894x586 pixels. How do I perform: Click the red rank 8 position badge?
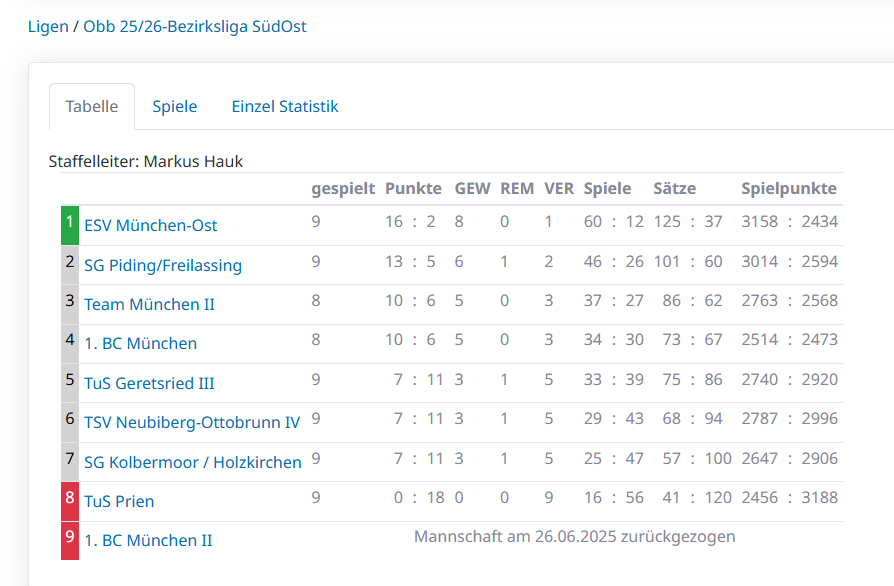(x=70, y=501)
